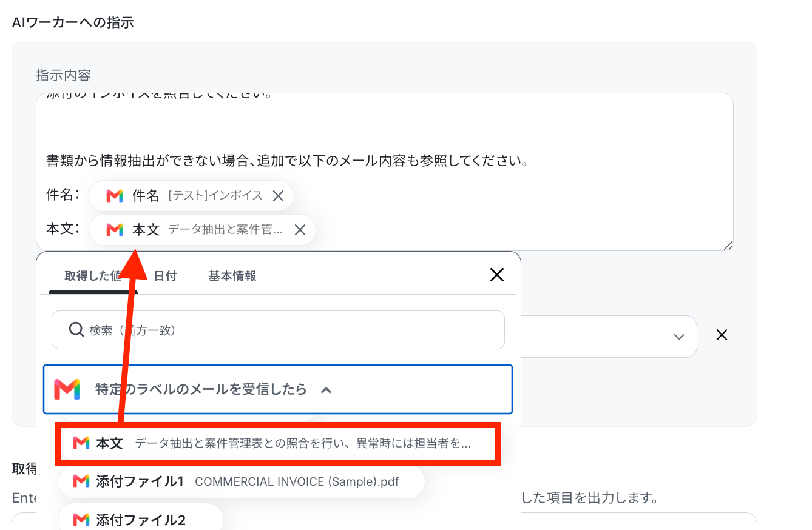Open the dropdown chevron behind popup
812x530 pixels.
pos(679,337)
